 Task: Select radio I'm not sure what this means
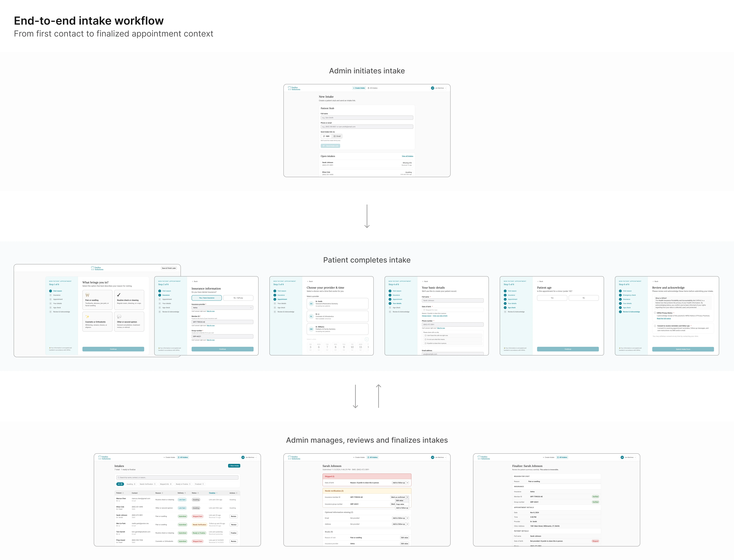point(426,339)
